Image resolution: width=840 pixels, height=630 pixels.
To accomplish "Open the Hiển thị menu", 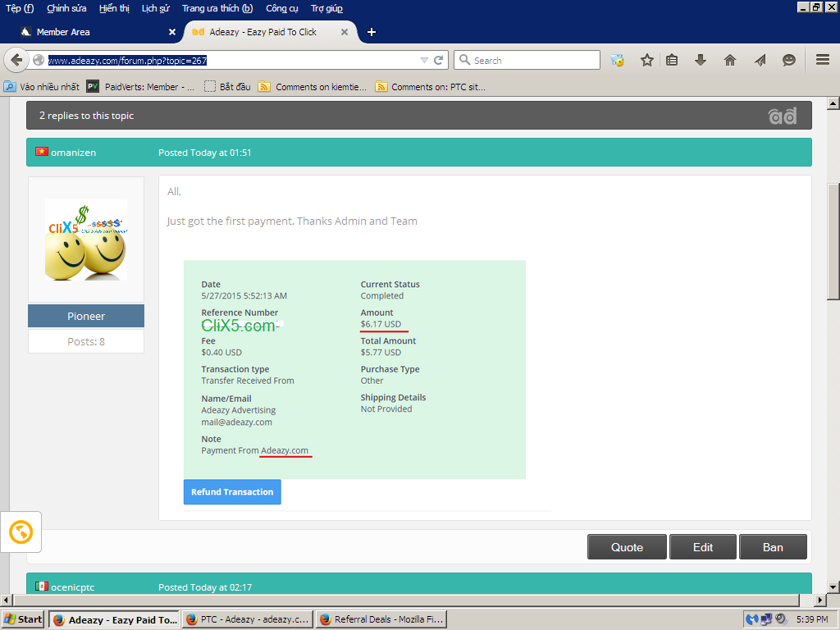I will (x=114, y=8).
